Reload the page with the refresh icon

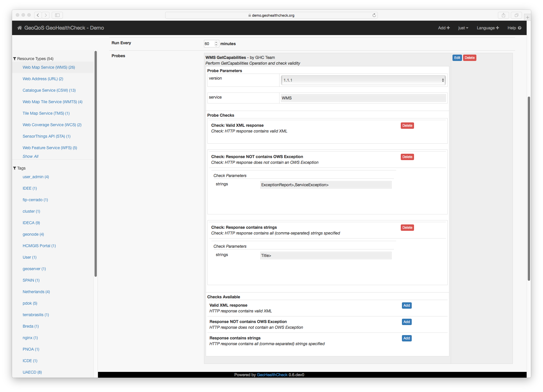[x=374, y=15]
